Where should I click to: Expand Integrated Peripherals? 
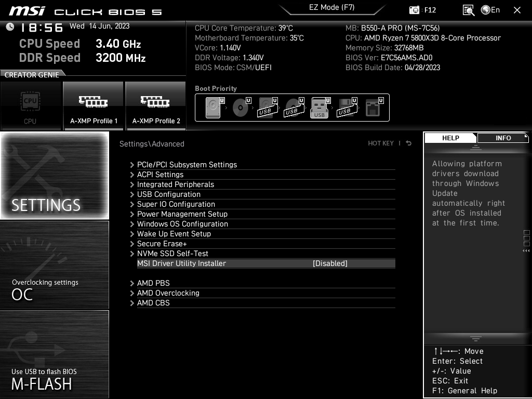point(176,184)
